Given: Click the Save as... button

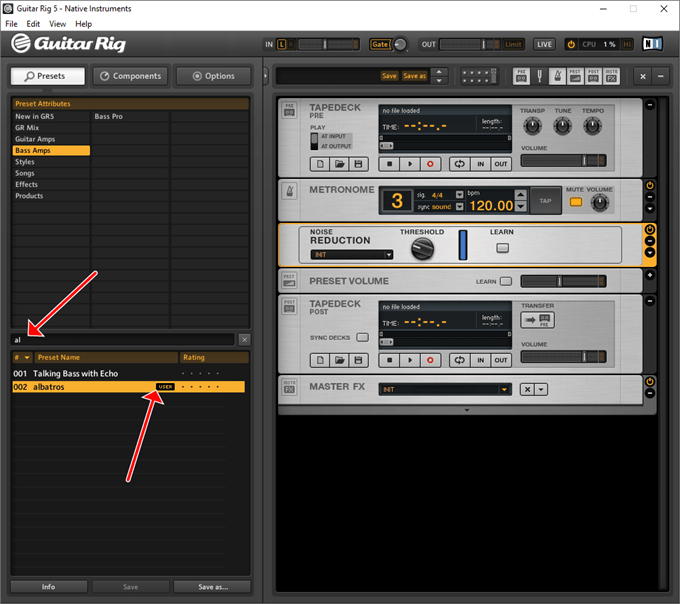Looking at the screenshot, I should (212, 587).
